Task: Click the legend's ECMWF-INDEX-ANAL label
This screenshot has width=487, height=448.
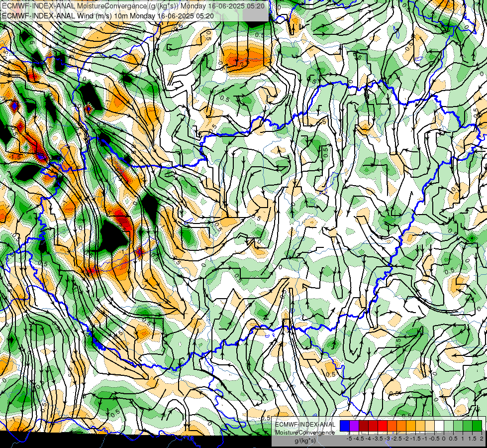Action: click(x=305, y=425)
